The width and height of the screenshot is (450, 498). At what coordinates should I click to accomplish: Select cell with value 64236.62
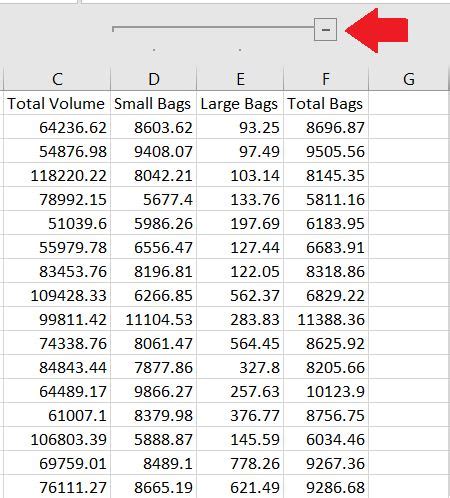click(x=57, y=127)
